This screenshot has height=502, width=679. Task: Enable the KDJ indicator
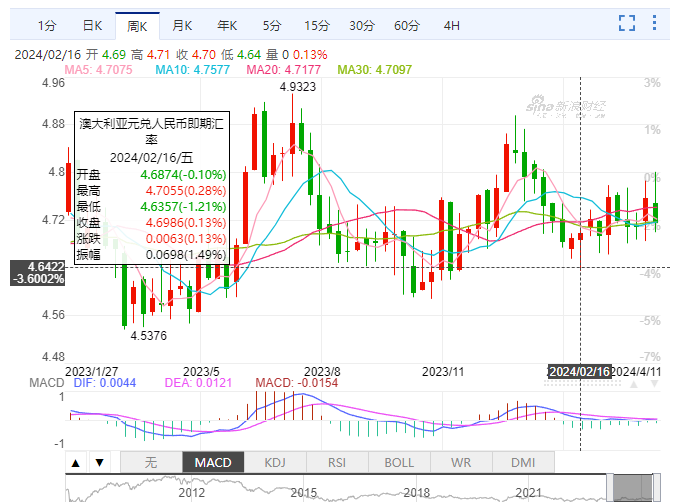pyautogui.click(x=273, y=462)
